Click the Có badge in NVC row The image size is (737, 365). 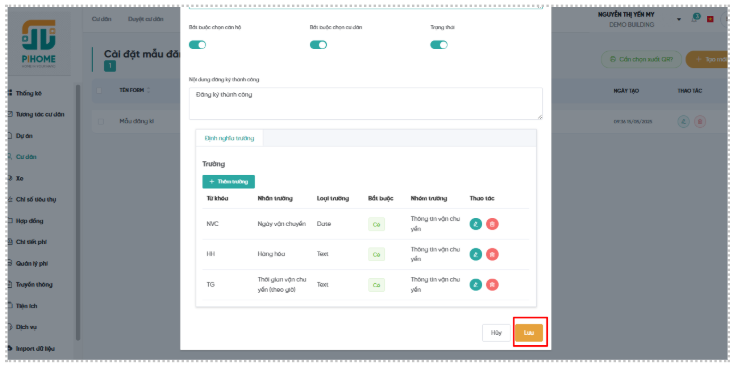pos(376,225)
